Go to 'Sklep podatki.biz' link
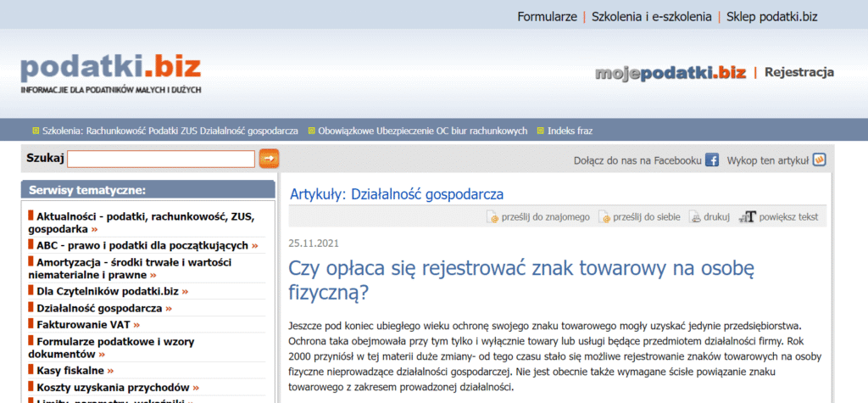This screenshot has width=868, height=403. pos(771,16)
